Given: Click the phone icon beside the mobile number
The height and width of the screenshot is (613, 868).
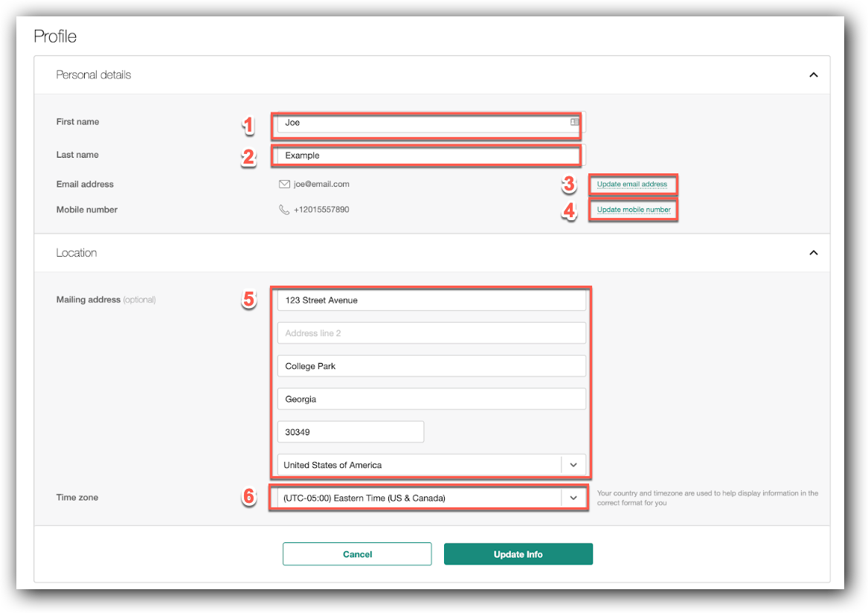Looking at the screenshot, I should click(x=284, y=209).
